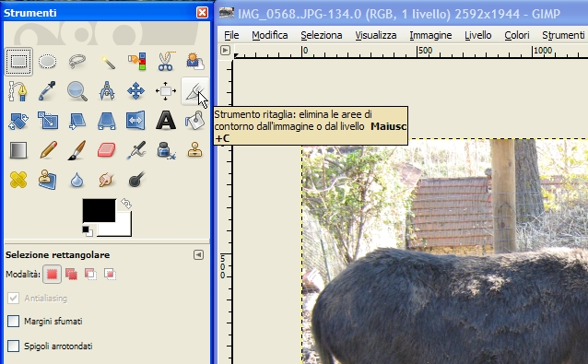Click the GIMP window title bar icon
Viewport: 588px width, 364px height.
tap(227, 13)
